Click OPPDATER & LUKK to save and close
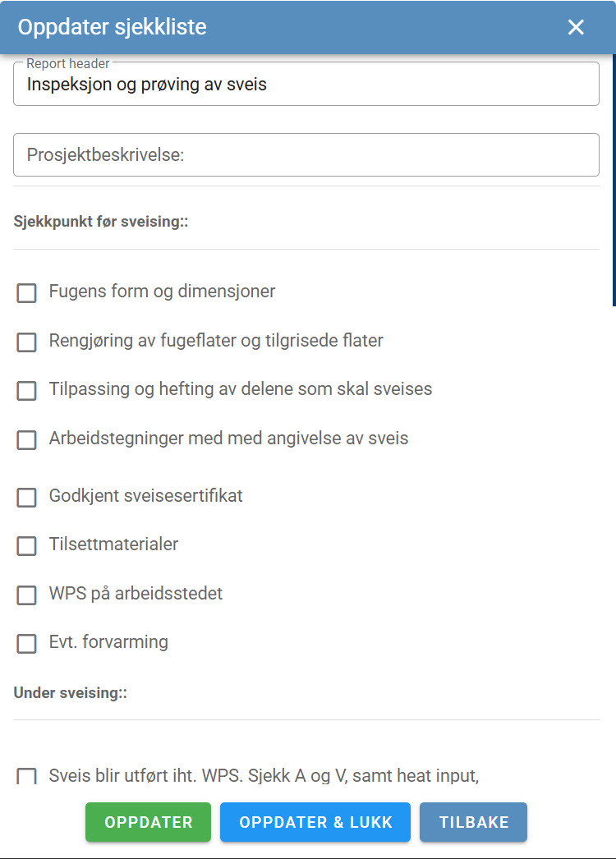The height and width of the screenshot is (859, 616). (315, 821)
